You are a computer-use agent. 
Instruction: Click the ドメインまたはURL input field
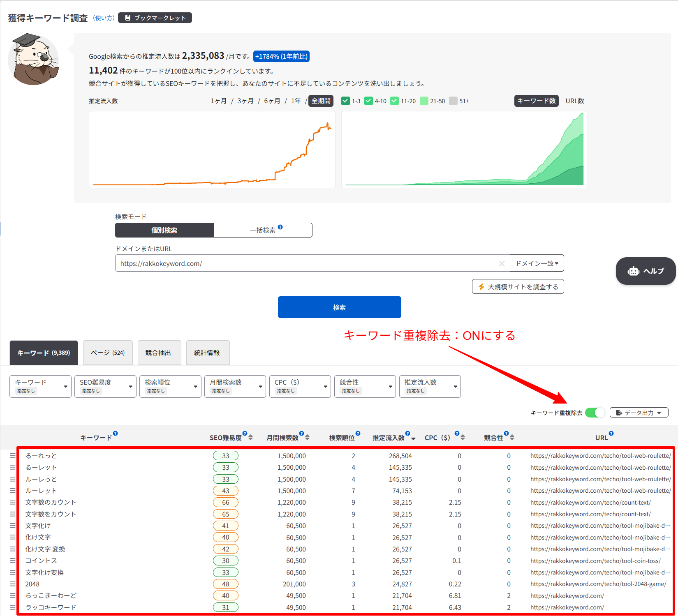click(x=306, y=263)
